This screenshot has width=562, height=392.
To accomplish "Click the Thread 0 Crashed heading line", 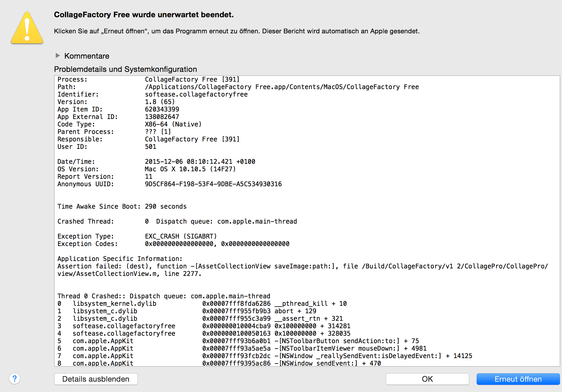I will (164, 296).
